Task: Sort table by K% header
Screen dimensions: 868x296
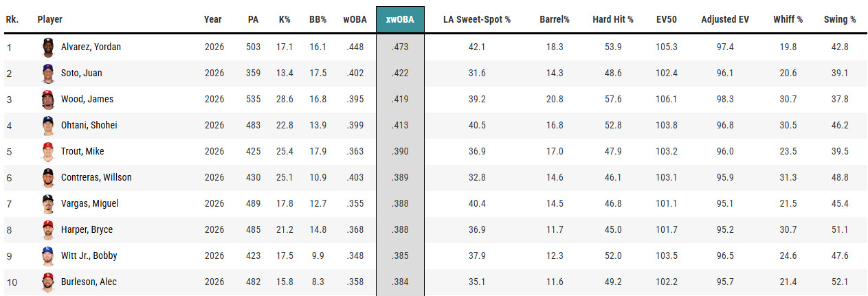Action: 285,19
